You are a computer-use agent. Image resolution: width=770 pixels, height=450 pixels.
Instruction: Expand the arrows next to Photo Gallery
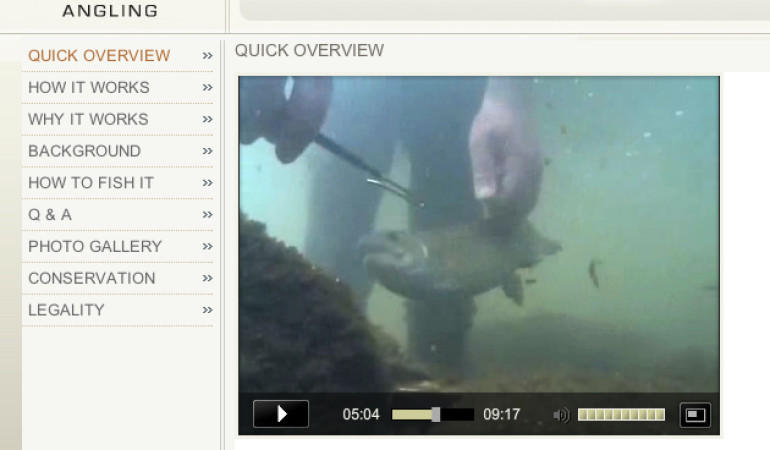[x=207, y=247]
